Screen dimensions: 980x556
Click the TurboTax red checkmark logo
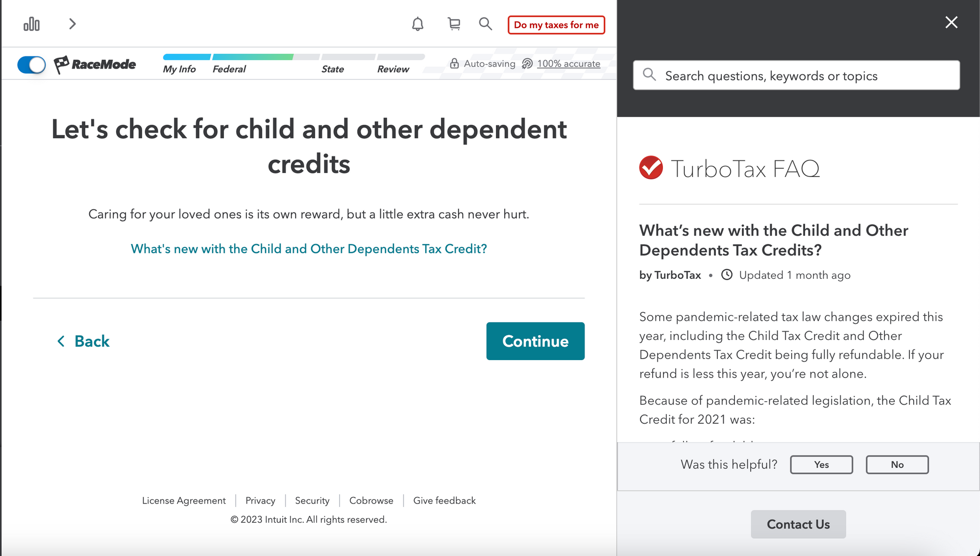click(651, 168)
